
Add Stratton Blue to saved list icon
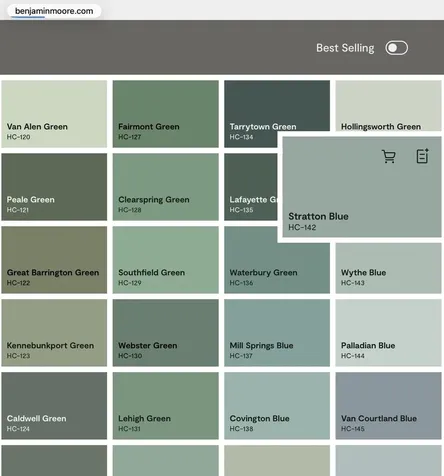(422, 156)
